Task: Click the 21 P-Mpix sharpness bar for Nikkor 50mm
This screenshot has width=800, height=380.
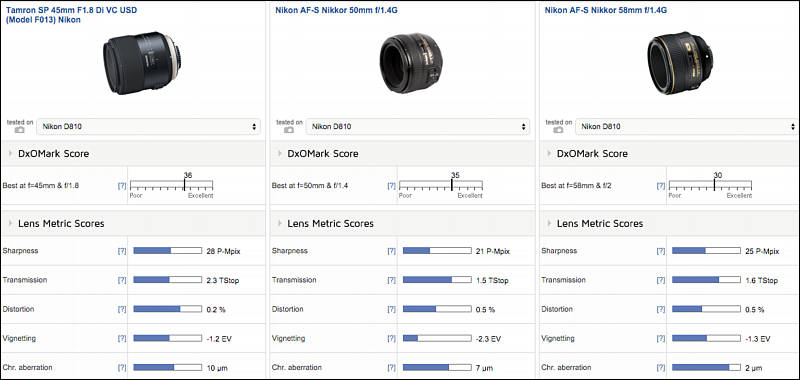Action: pyautogui.click(x=437, y=250)
